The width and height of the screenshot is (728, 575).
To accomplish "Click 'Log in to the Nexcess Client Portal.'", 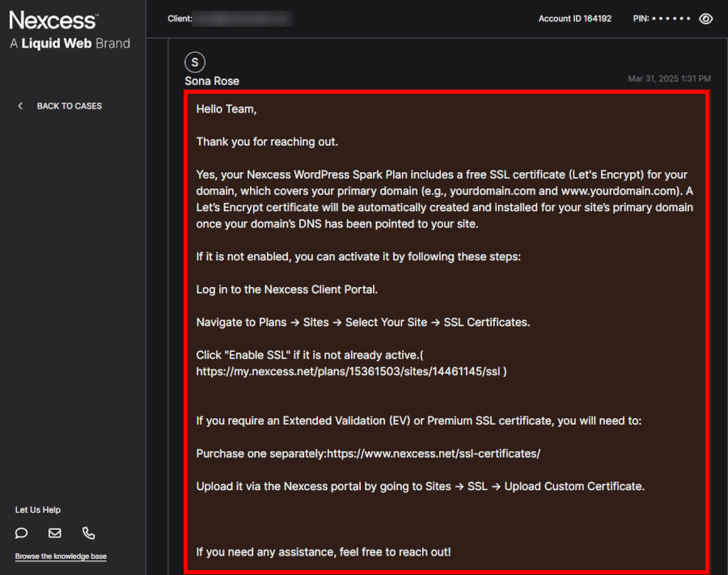I will [x=287, y=290].
